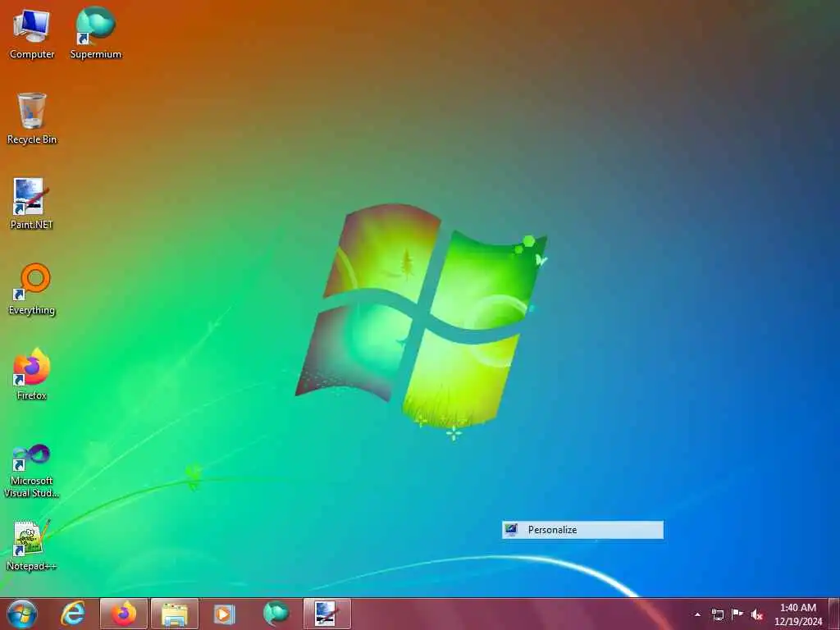The height and width of the screenshot is (630, 840).
Task: Open the clock showing 1:40 AM
Action: point(798,614)
